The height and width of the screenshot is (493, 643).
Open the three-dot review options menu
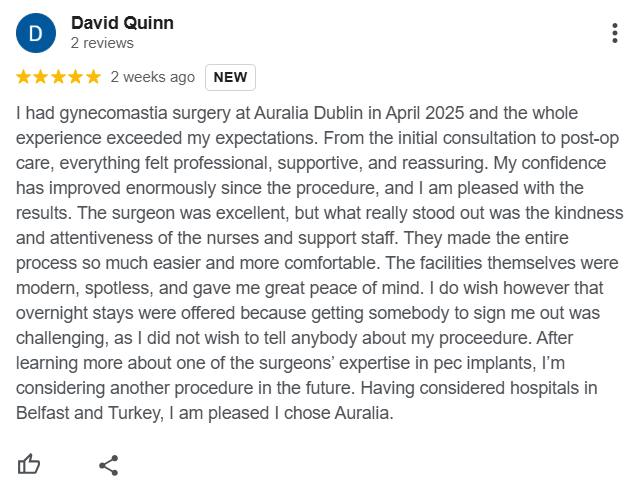click(614, 33)
